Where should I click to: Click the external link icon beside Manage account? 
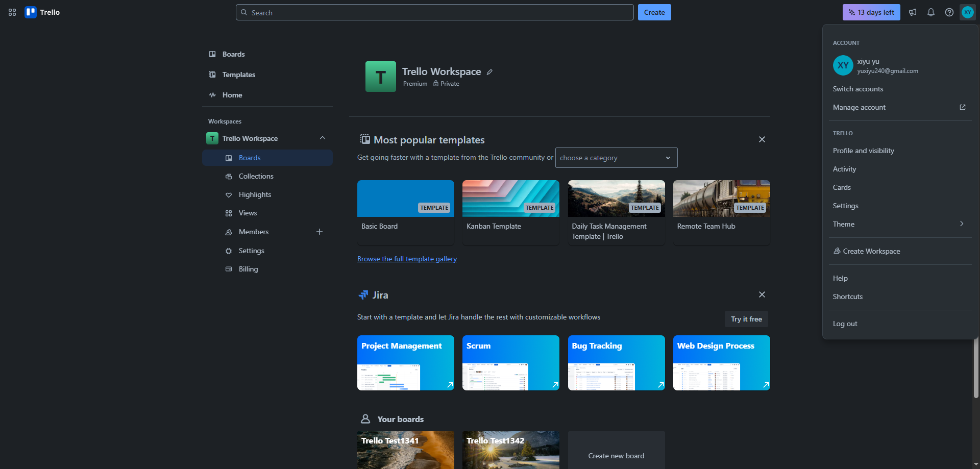[963, 107]
